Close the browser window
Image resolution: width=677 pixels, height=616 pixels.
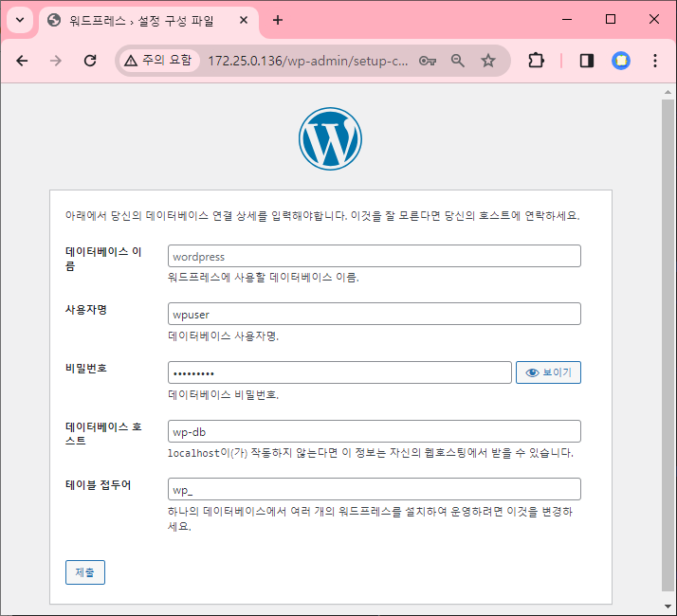[x=654, y=19]
